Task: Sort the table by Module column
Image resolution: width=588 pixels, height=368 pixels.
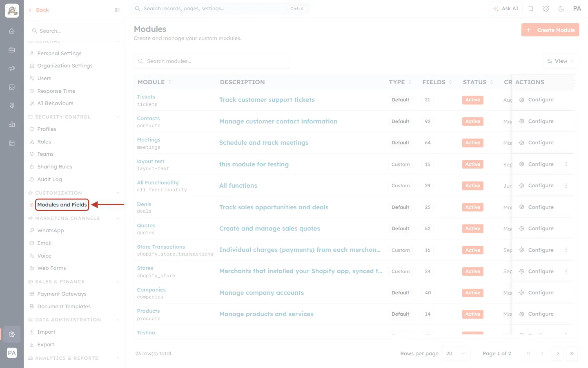Action: point(154,82)
